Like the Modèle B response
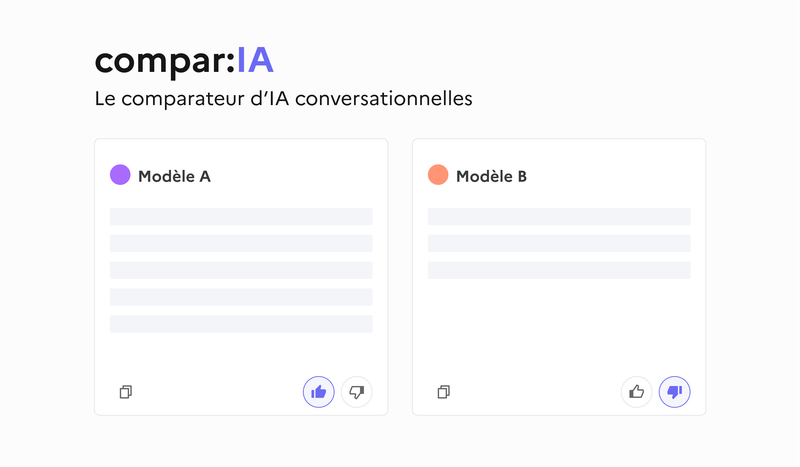Viewport: 800px width, 467px height. (x=637, y=392)
